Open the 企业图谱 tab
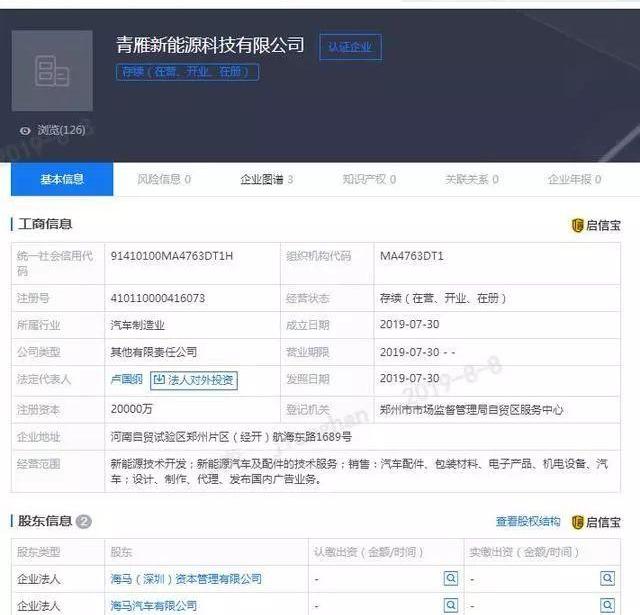 pos(267,179)
